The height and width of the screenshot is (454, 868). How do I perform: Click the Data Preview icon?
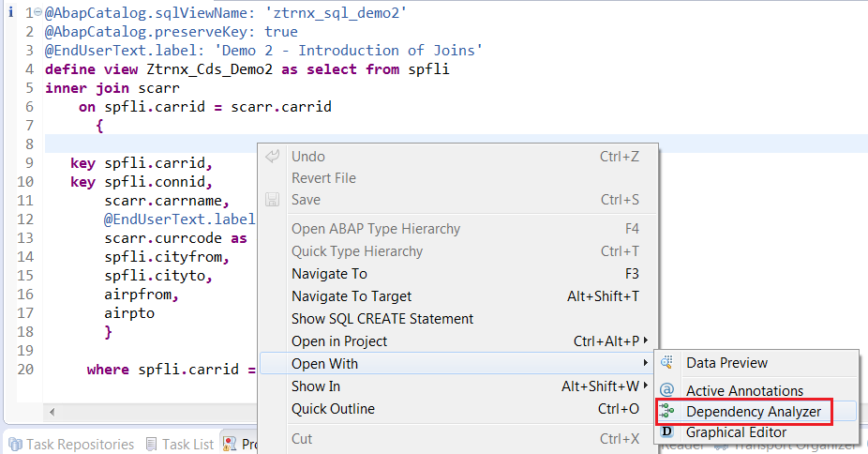(667, 363)
